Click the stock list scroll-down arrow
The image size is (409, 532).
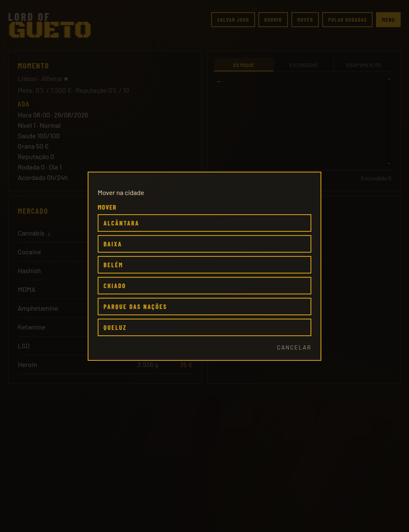[389, 164]
